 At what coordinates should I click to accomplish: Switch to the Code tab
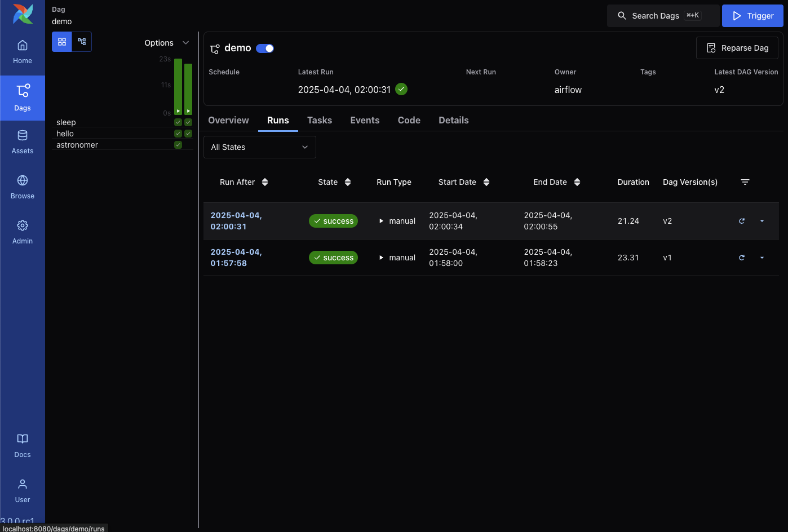coord(409,120)
